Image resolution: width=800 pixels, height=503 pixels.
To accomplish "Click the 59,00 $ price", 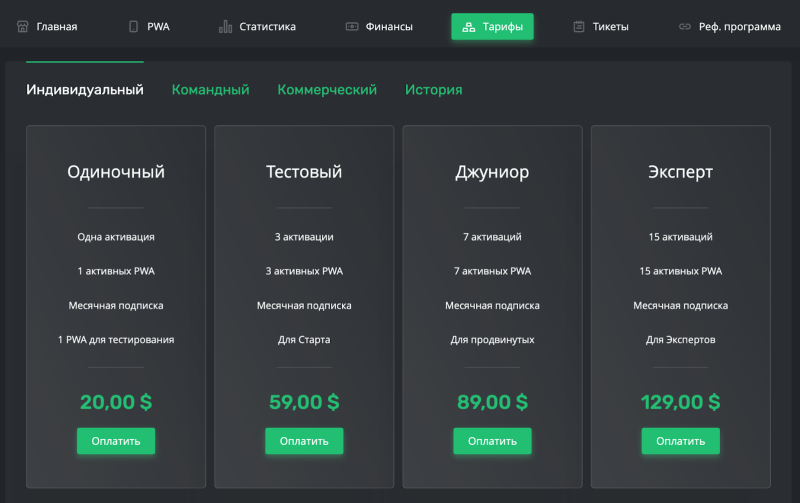I will pos(304,402).
